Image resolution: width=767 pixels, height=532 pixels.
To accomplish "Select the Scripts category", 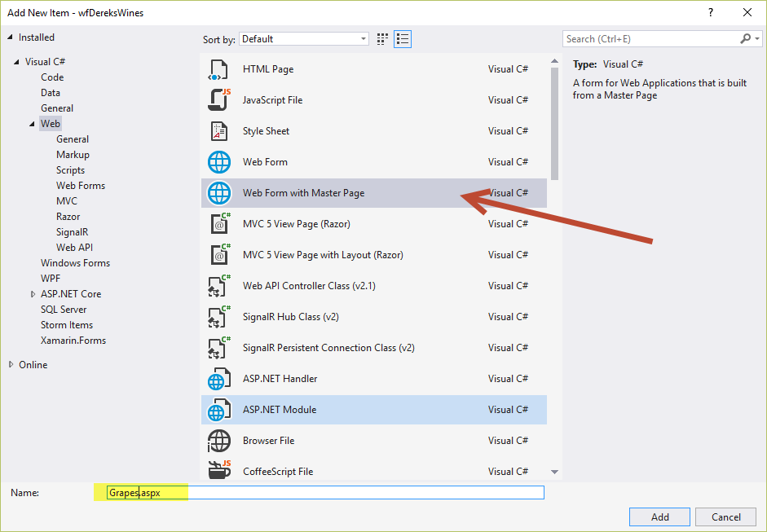I will tap(70, 170).
